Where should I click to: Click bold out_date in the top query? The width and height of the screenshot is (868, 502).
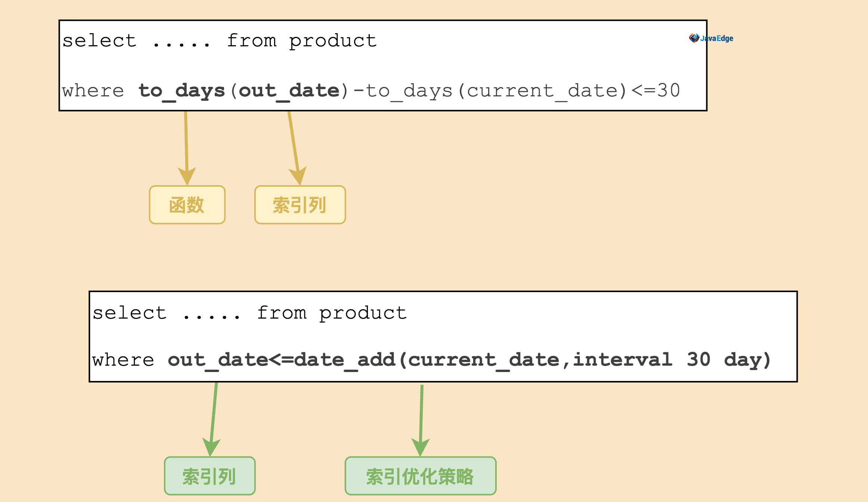(289, 91)
